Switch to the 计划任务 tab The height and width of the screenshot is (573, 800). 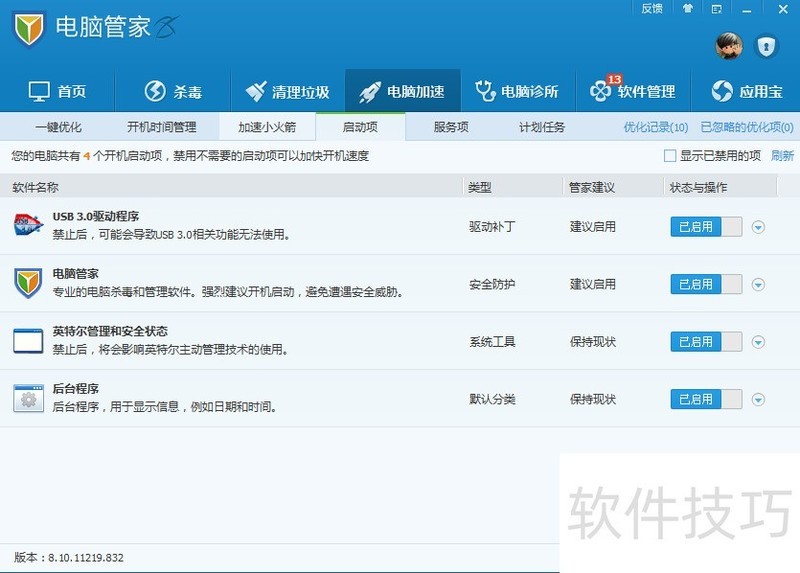coord(542,127)
